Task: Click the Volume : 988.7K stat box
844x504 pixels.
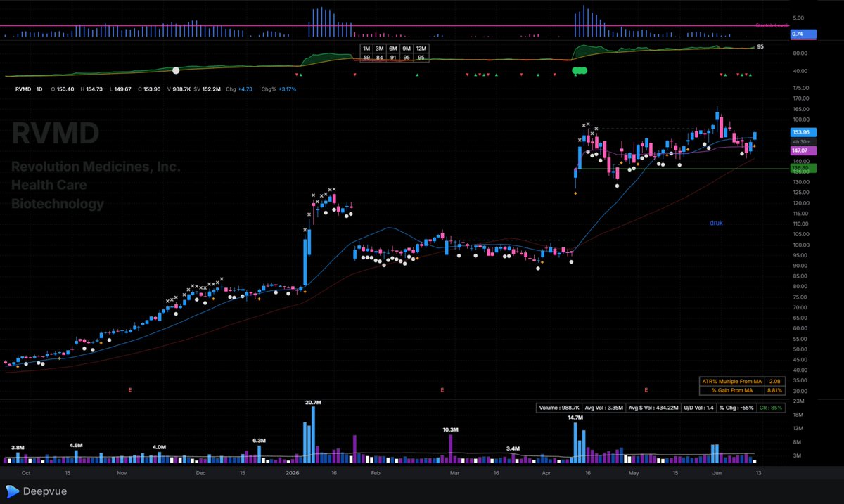Action: (558, 407)
